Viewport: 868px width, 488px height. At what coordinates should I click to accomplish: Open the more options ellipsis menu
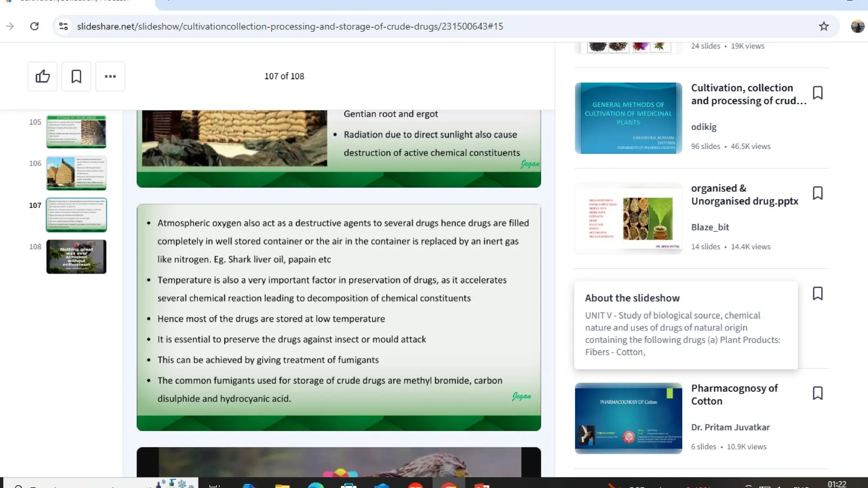(x=110, y=76)
